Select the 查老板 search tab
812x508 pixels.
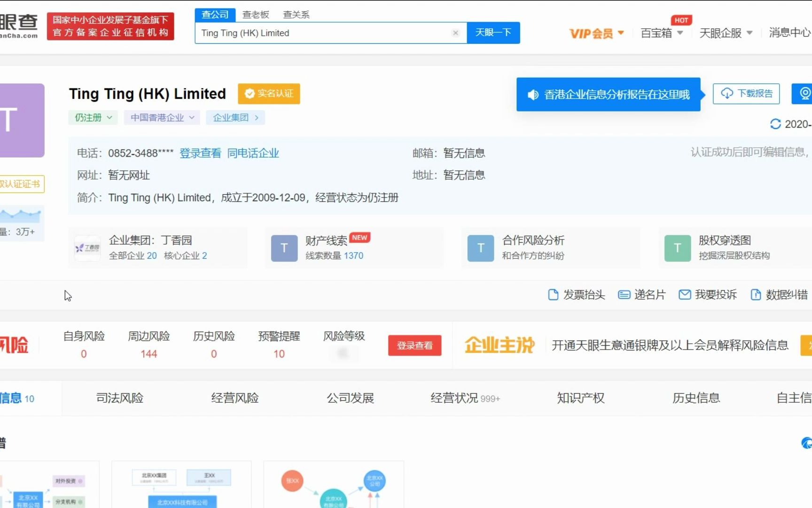256,15
